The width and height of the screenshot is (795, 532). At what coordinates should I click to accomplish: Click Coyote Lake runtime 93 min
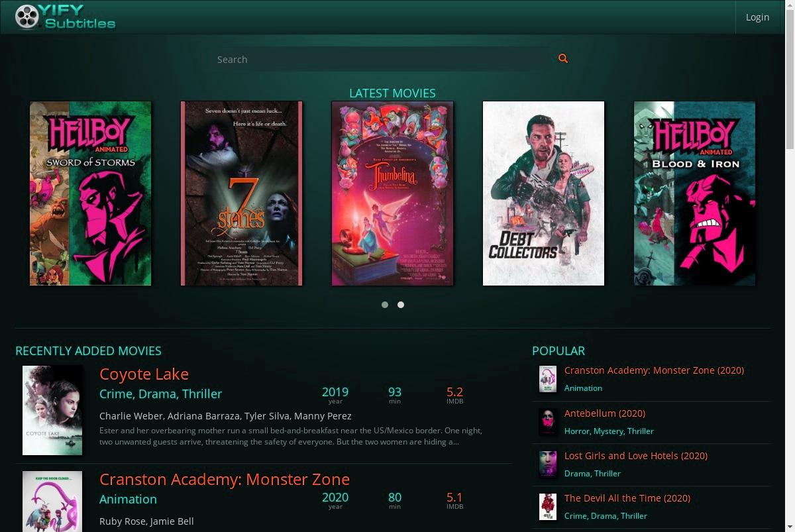395,395
